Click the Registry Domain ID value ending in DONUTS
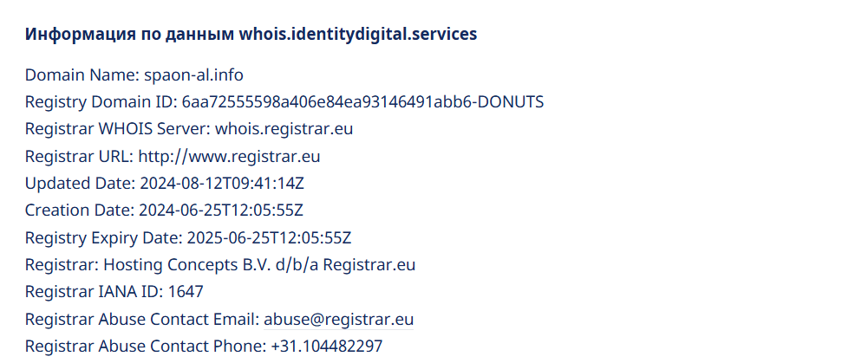The image size is (868, 363). click(x=362, y=101)
